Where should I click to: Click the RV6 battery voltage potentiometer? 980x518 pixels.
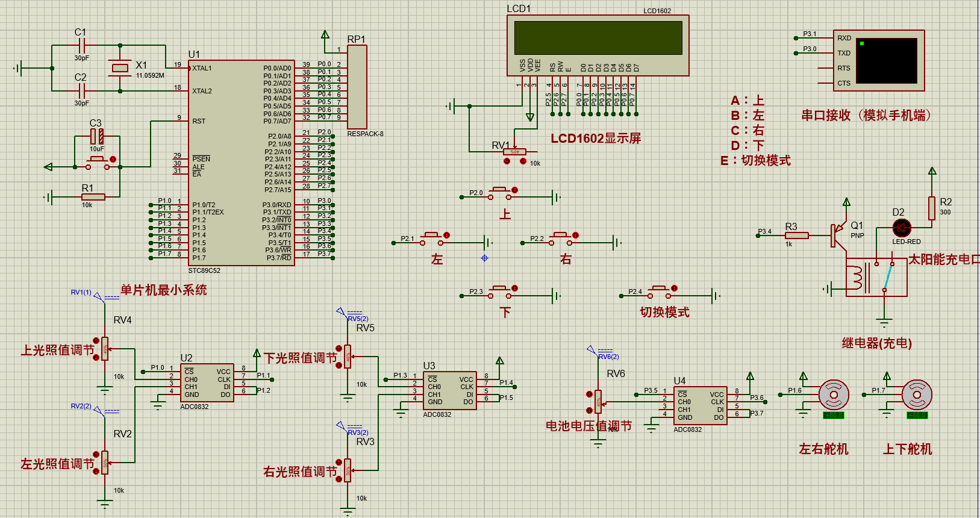coord(598,401)
